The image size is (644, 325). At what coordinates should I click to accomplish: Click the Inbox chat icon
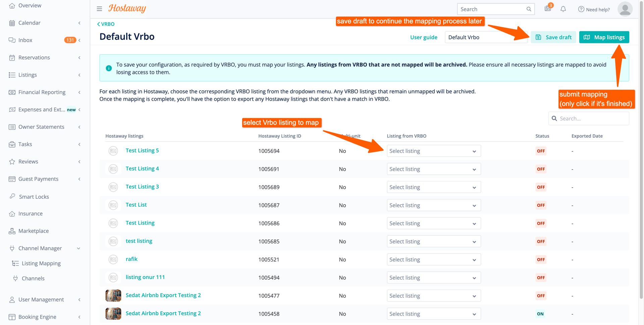pyautogui.click(x=12, y=40)
